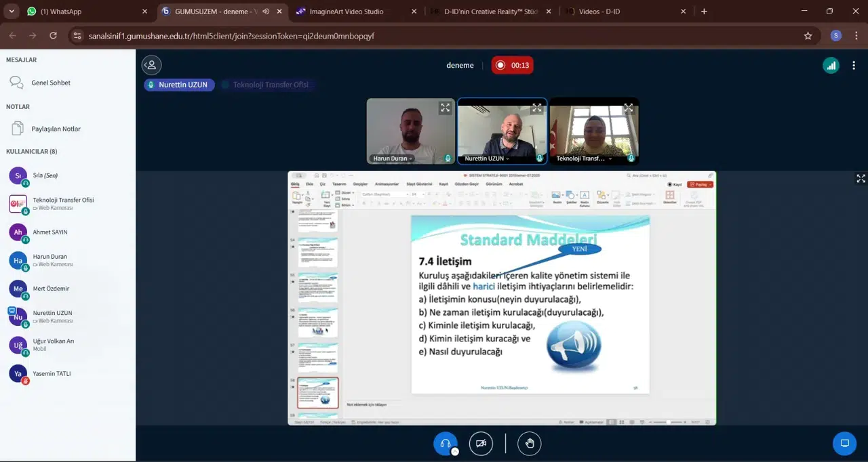Screen dimensions: 868x462
Task: Raise hand using the hand icon
Action: click(530, 444)
